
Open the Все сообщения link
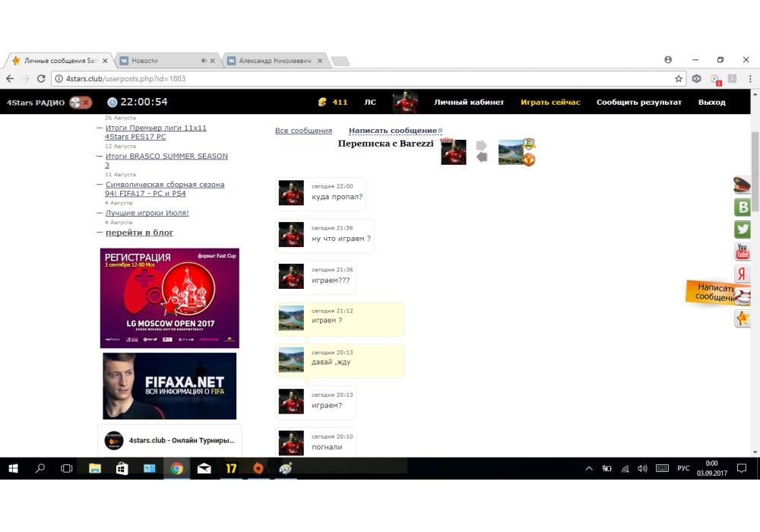tap(303, 131)
